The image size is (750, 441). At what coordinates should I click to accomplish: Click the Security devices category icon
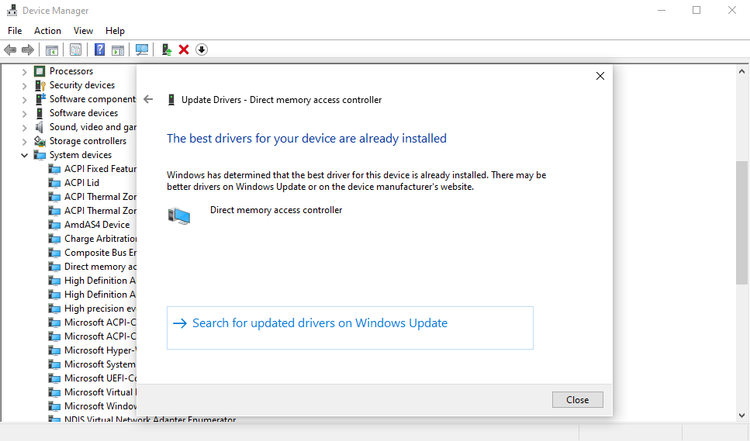[x=40, y=85]
